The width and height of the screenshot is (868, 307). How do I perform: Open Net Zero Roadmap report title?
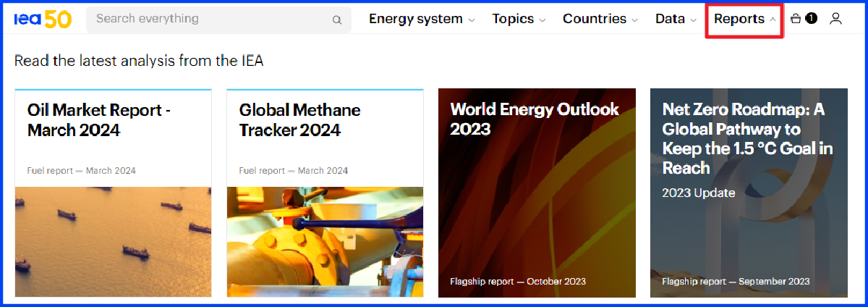click(x=748, y=138)
